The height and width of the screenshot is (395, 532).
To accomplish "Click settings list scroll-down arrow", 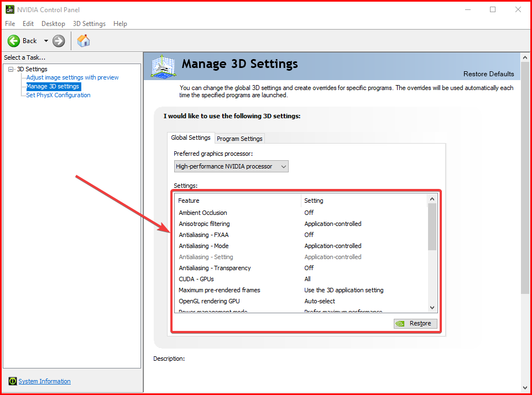I will point(432,308).
